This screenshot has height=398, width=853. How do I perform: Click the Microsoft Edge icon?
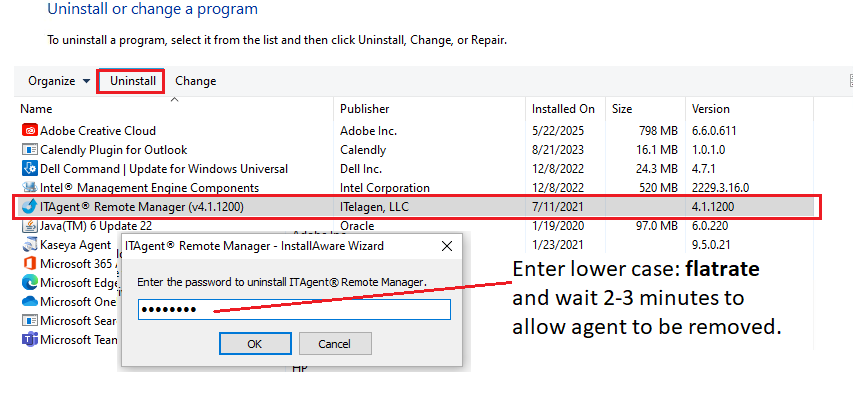(29, 283)
